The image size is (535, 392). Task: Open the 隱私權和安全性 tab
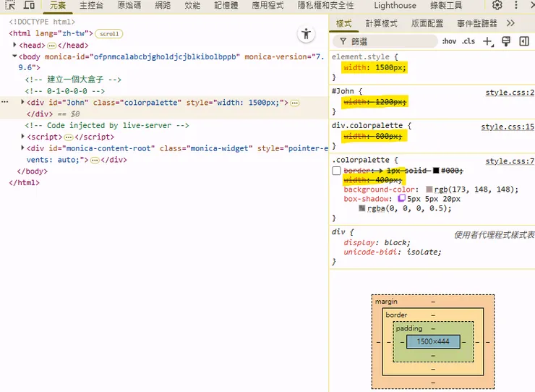pyautogui.click(x=325, y=6)
